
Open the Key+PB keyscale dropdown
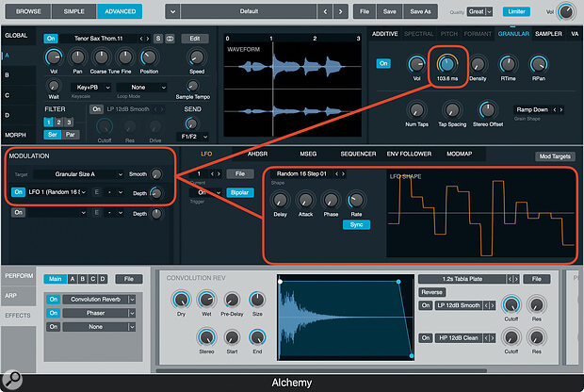click(91, 88)
